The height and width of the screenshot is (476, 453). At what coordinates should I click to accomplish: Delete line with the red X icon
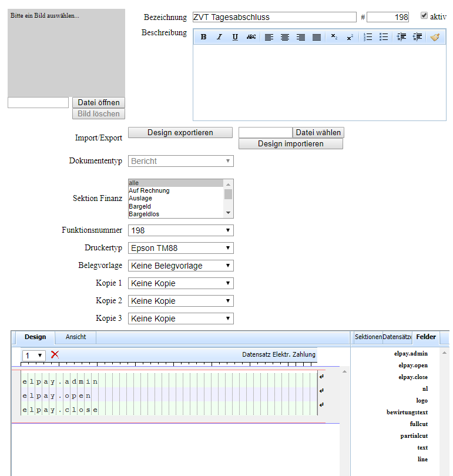tap(55, 354)
